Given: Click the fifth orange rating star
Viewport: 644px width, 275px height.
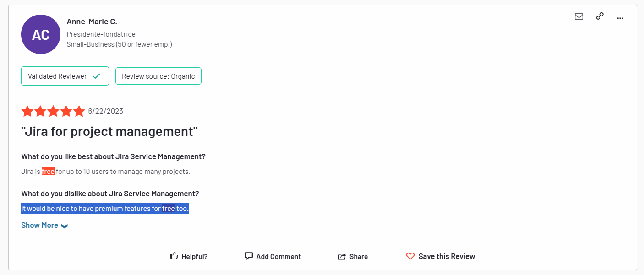Looking at the screenshot, I should pos(79,111).
